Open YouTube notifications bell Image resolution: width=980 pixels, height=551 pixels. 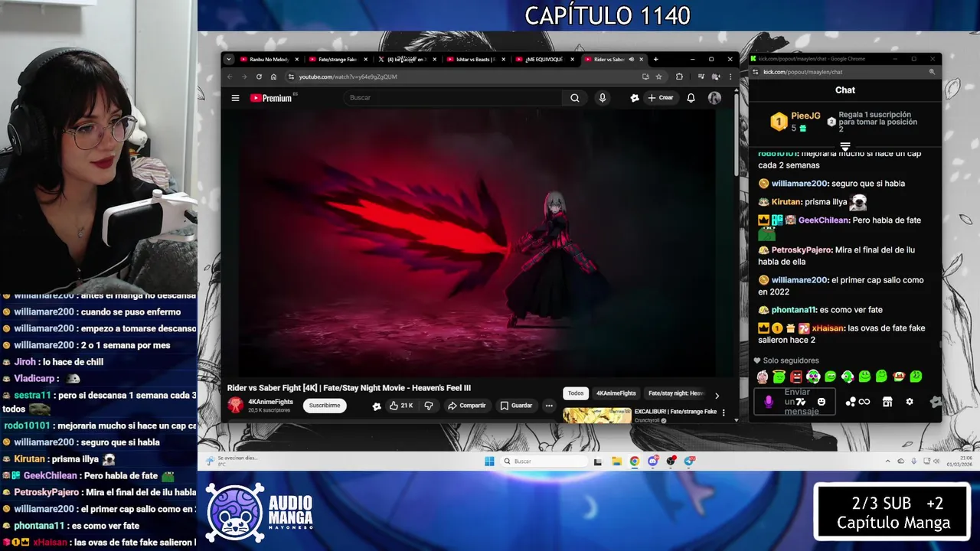(691, 98)
